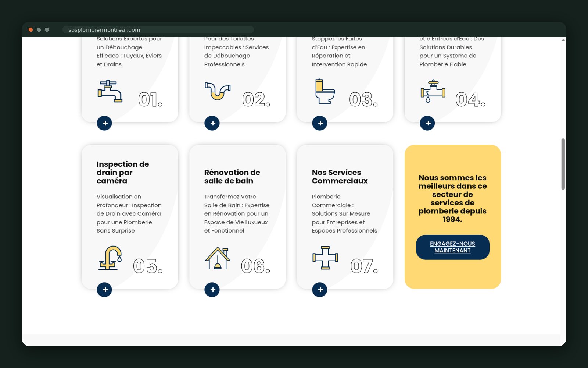This screenshot has width=588, height=368.
Task: Click the outlined number 02.
Action: pyautogui.click(x=256, y=100)
